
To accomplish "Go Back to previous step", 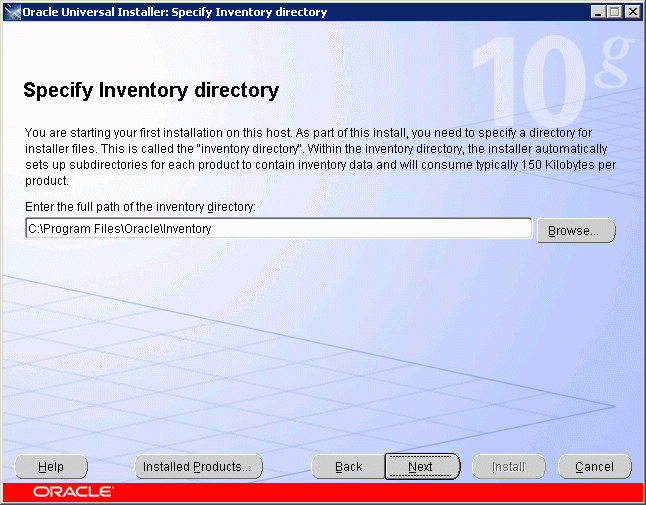I will click(349, 467).
